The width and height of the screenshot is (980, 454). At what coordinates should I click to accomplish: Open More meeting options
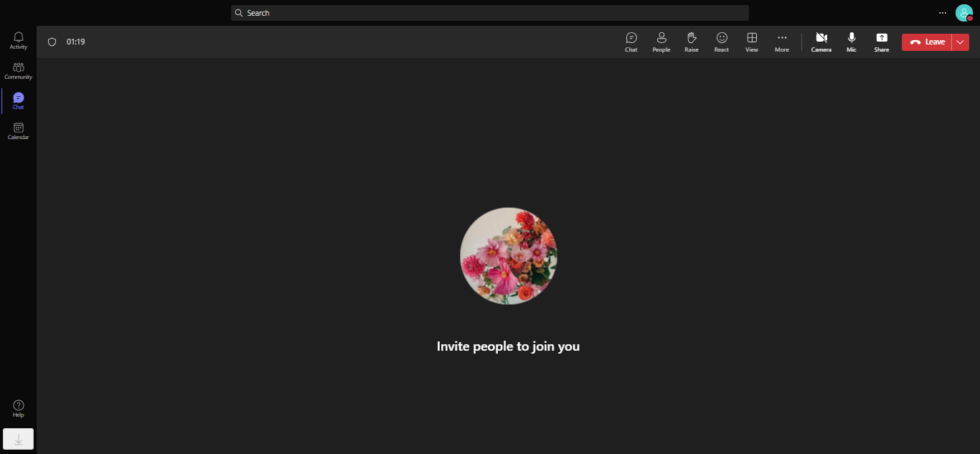coord(782,42)
